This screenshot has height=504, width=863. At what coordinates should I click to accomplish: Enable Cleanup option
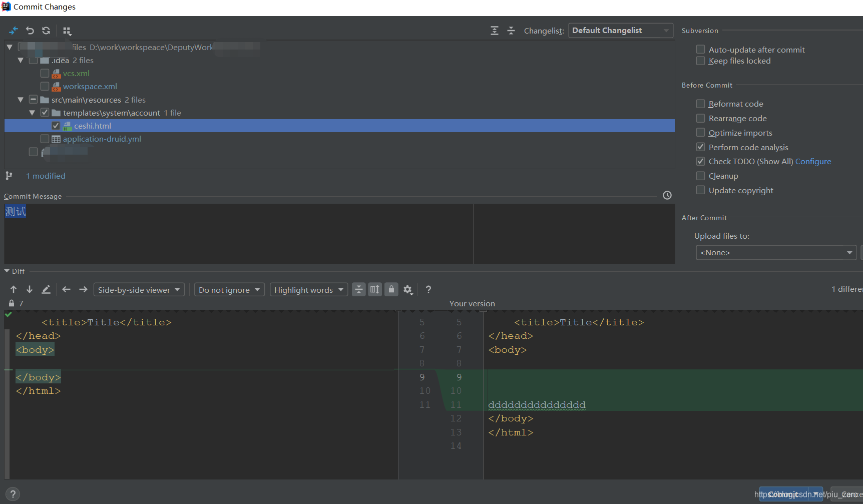[701, 176]
